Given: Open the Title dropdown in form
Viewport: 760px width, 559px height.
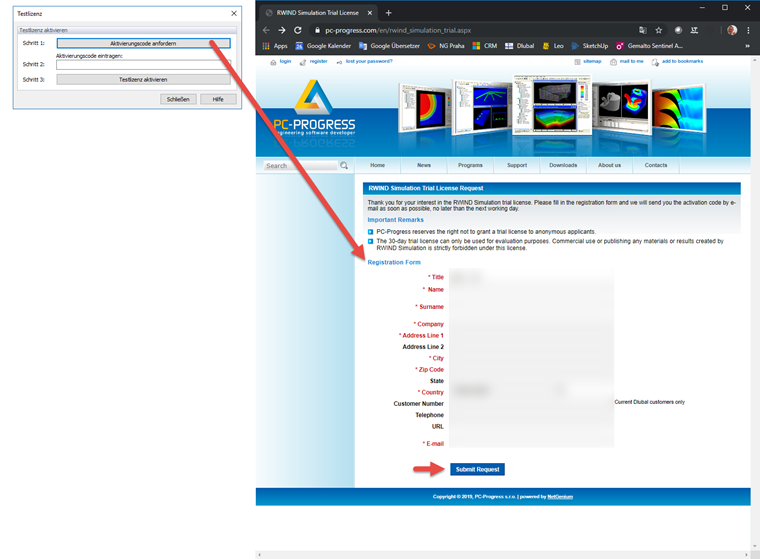Looking at the screenshot, I should pos(468,277).
